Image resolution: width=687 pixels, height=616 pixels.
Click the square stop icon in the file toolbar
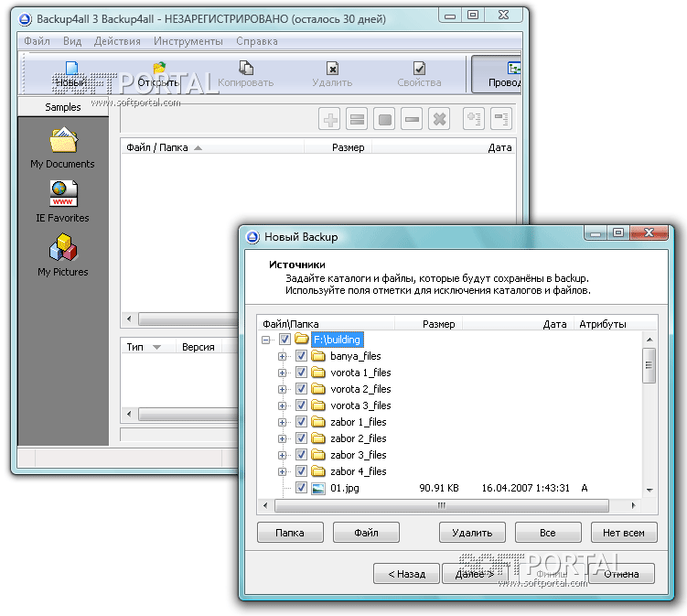(385, 119)
